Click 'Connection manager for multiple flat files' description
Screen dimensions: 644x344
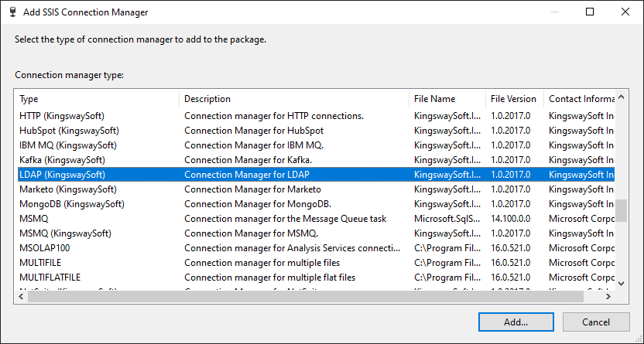[270, 278]
